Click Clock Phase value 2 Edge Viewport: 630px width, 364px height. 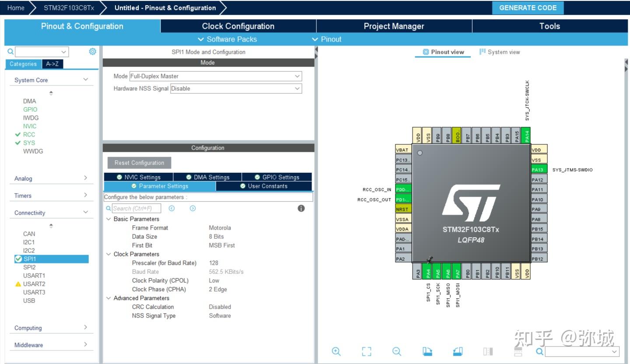[218, 289]
